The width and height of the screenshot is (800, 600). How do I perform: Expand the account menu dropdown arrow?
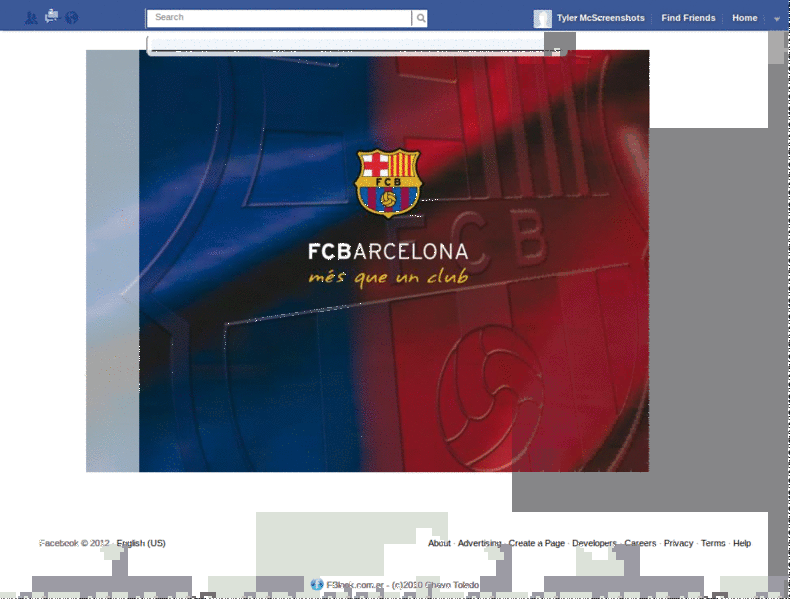pyautogui.click(x=777, y=19)
